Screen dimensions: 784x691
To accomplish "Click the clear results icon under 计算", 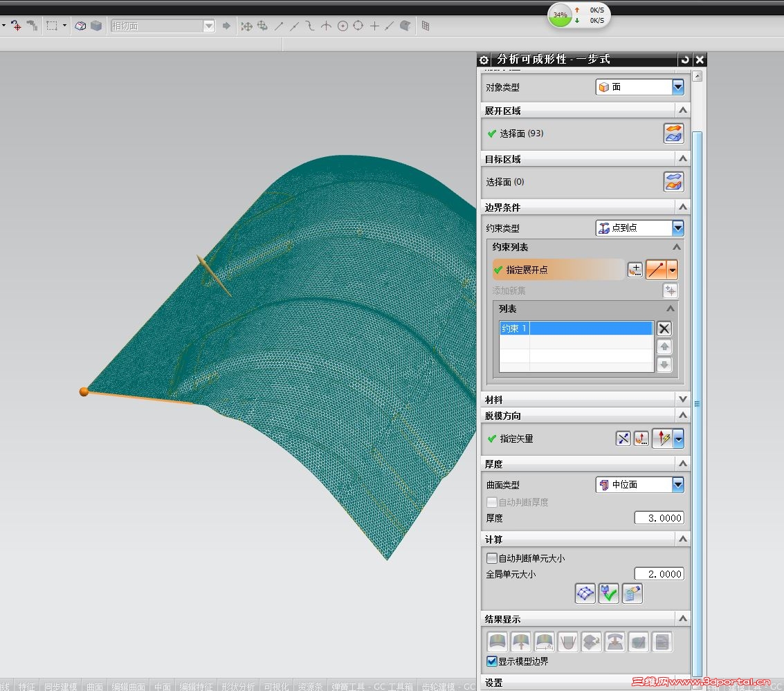I will coord(632,593).
